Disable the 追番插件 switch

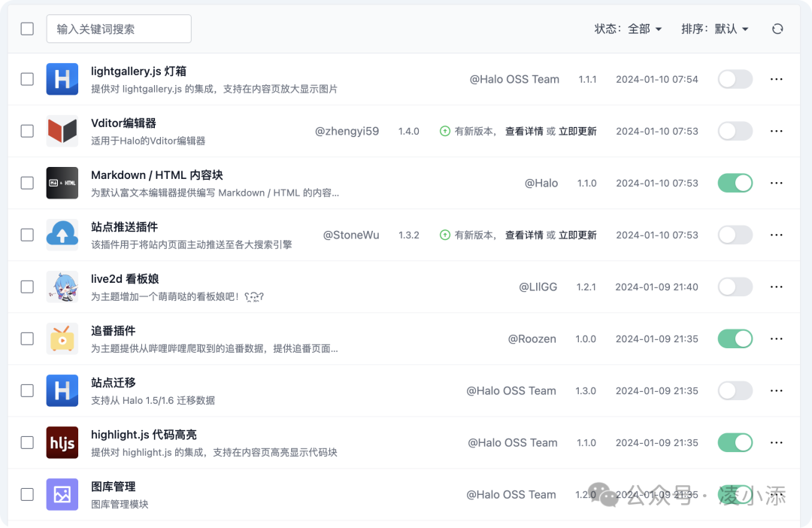click(735, 338)
